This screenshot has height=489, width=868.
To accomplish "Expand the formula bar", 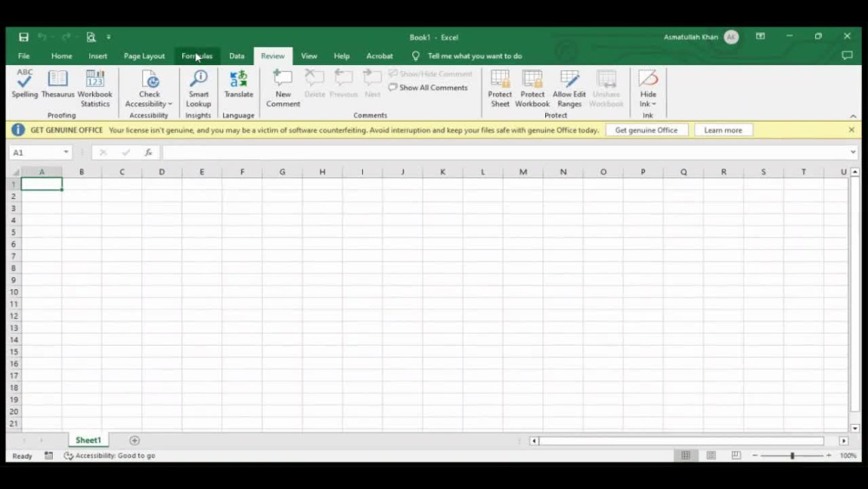I will click(852, 152).
